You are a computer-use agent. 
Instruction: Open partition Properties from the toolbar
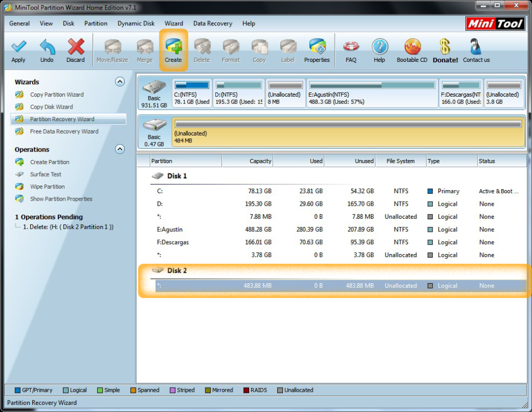317,51
